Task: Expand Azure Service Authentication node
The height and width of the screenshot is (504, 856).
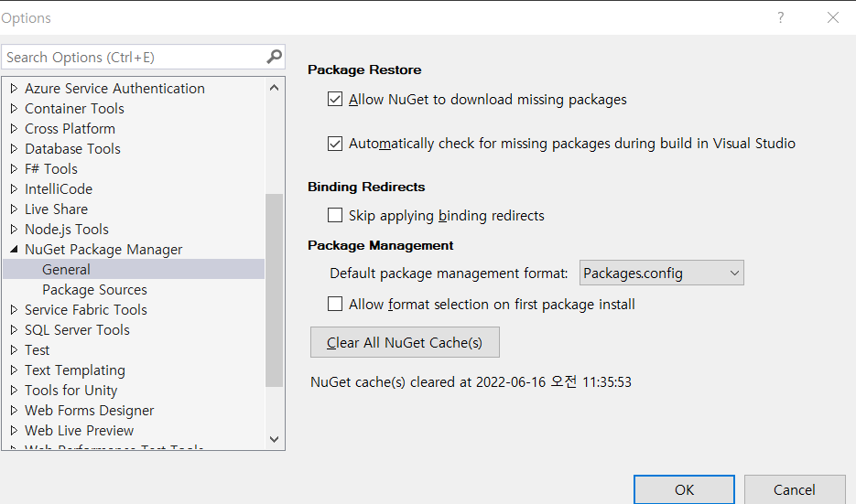Action: 15,88
